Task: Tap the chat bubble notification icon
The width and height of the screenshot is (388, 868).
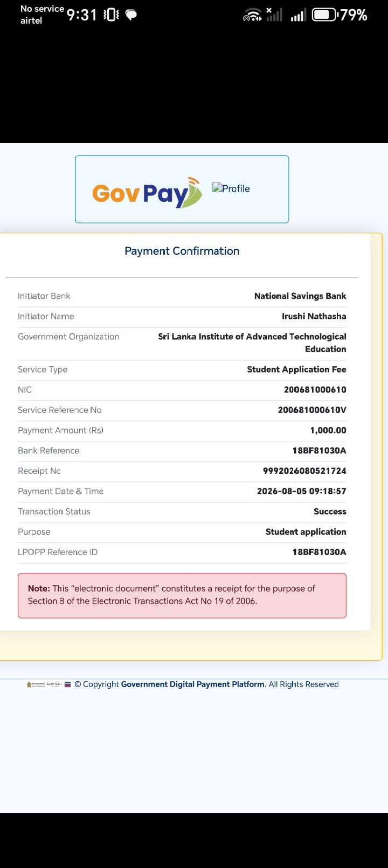Action: (131, 15)
